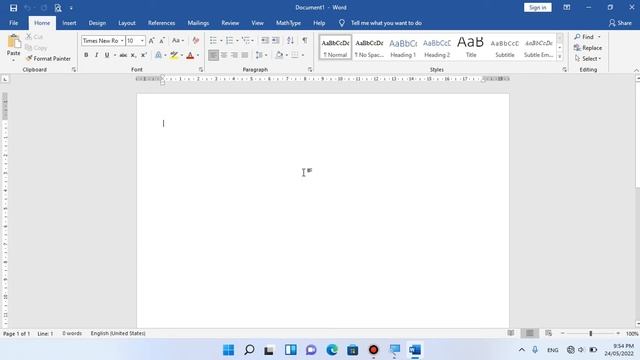The height and width of the screenshot is (360, 640).
Task: Switch to Web Layout view
Action: 548,333
